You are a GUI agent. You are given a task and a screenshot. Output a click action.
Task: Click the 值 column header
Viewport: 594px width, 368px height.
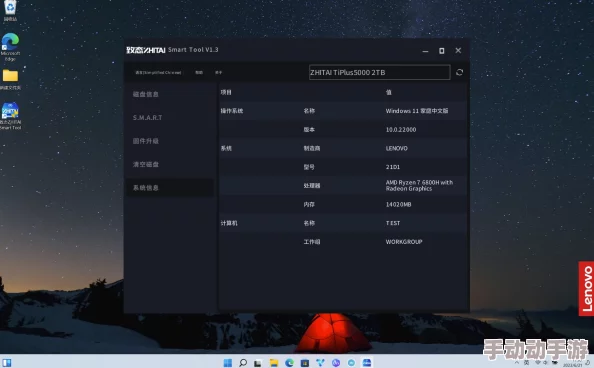point(389,92)
